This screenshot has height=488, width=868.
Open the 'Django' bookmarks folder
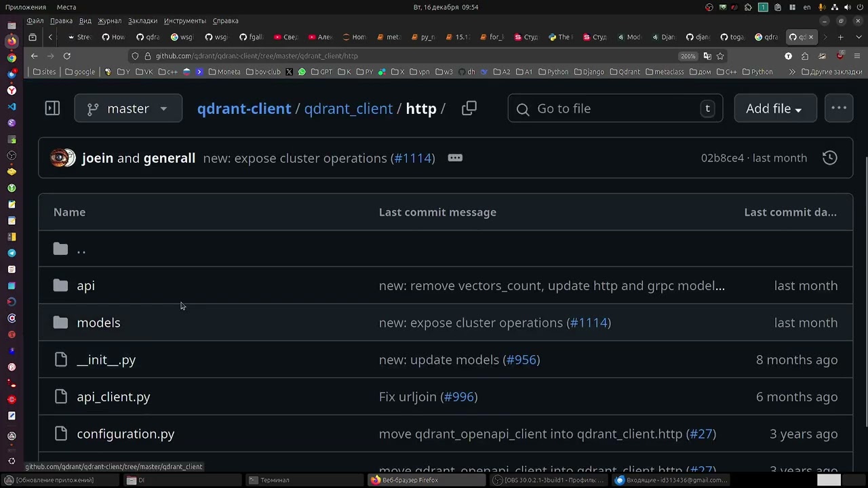pos(589,72)
